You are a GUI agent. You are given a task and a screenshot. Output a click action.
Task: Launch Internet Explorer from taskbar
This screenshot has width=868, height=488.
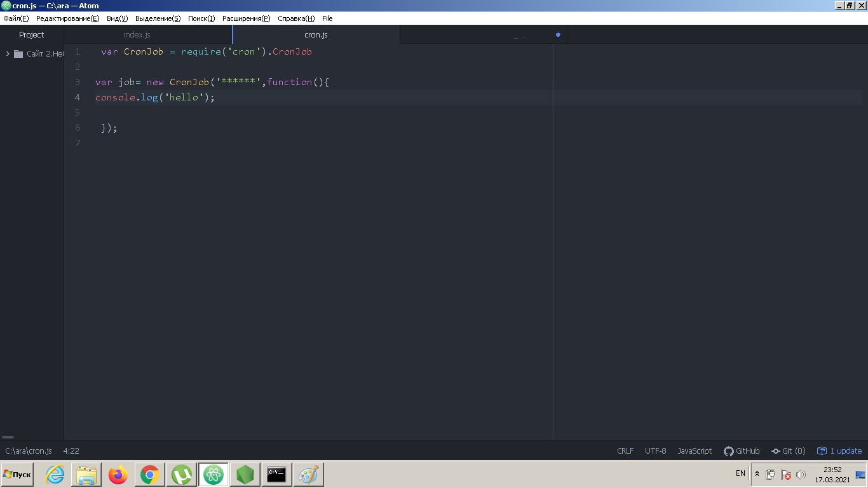55,475
